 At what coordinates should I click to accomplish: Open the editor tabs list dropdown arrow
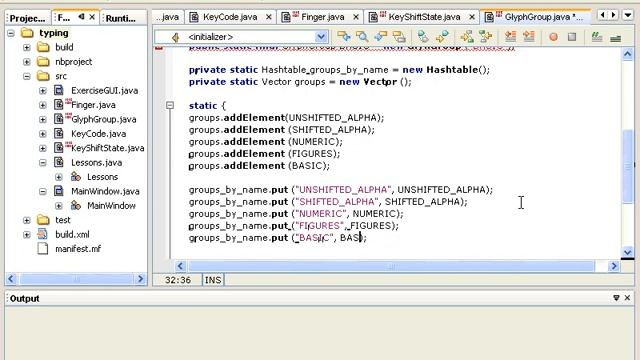(x=628, y=15)
